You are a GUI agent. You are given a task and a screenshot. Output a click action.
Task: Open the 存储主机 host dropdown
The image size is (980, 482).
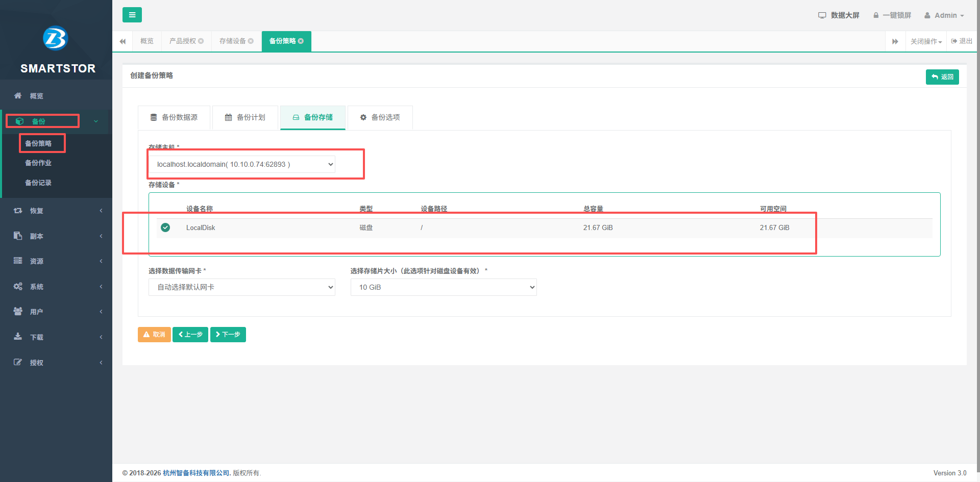(x=242, y=164)
